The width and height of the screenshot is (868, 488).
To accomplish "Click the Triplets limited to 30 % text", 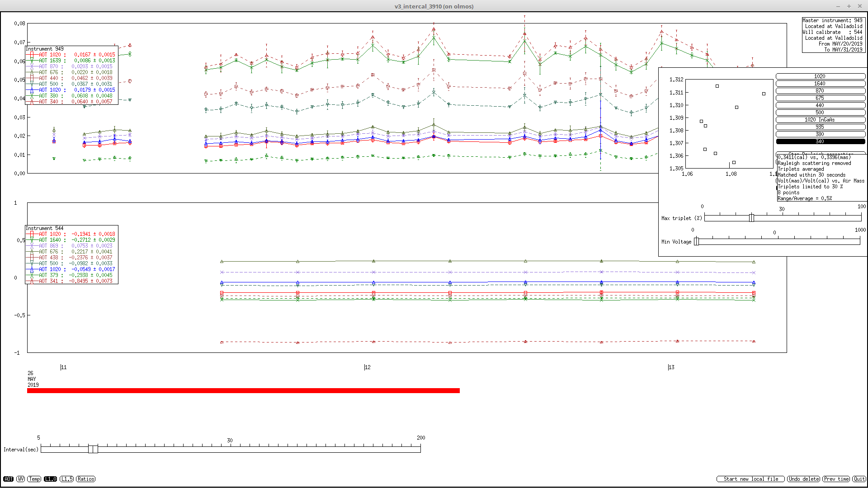I will pos(810,187).
